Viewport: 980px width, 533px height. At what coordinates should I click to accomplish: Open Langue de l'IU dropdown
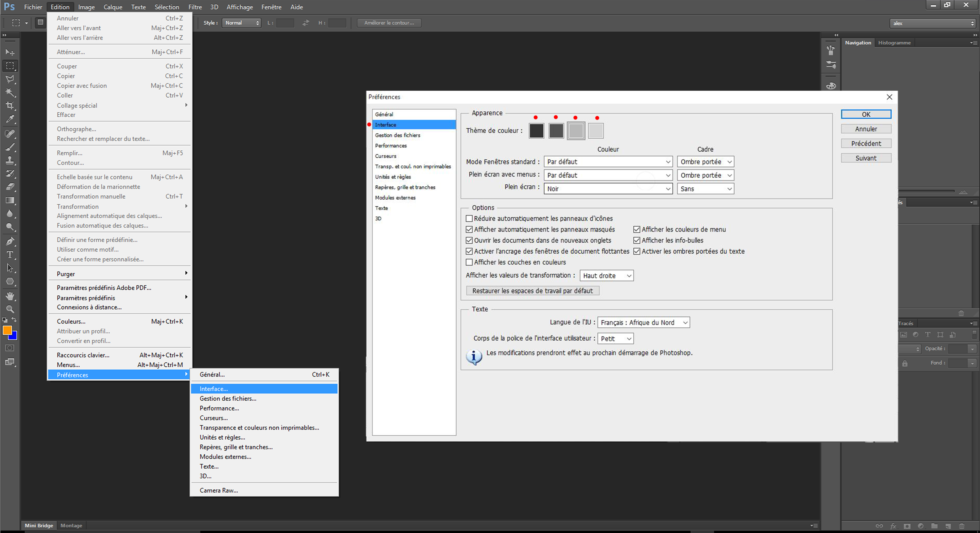(x=643, y=322)
